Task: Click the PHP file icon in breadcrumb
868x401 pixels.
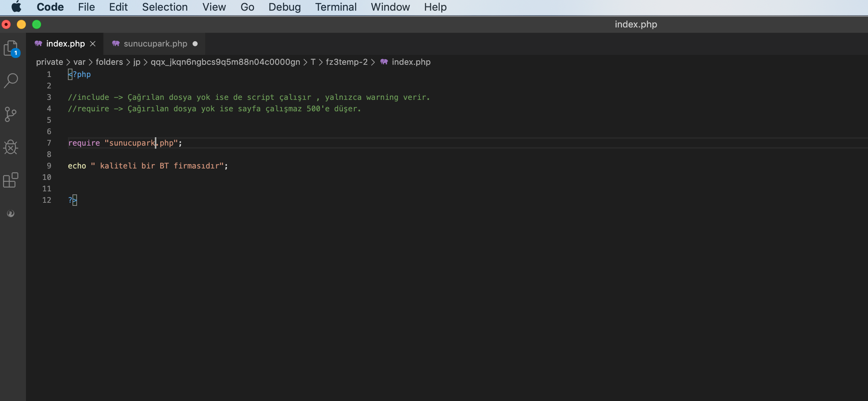Action: [x=384, y=62]
